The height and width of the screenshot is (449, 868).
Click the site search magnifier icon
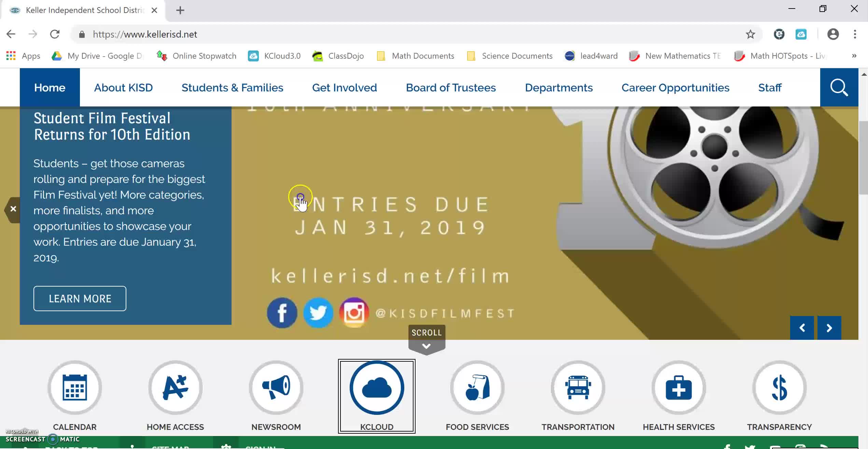click(x=839, y=87)
